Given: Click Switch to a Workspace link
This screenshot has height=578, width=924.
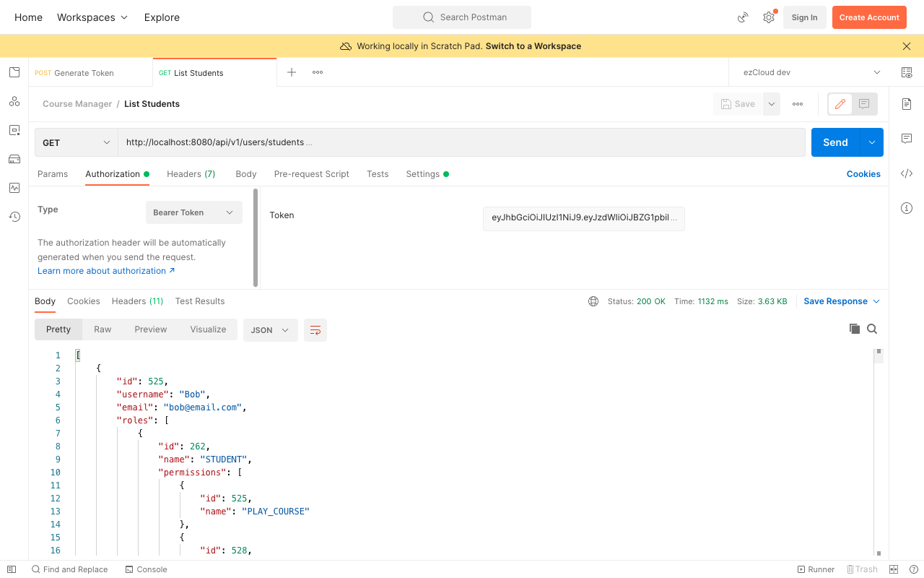Looking at the screenshot, I should tap(533, 46).
